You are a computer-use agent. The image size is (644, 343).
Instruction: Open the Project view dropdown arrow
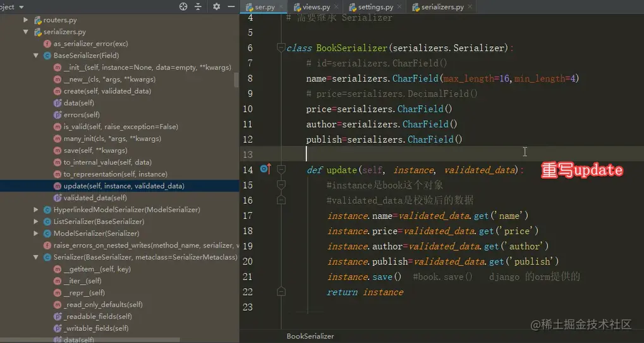[x=21, y=7]
